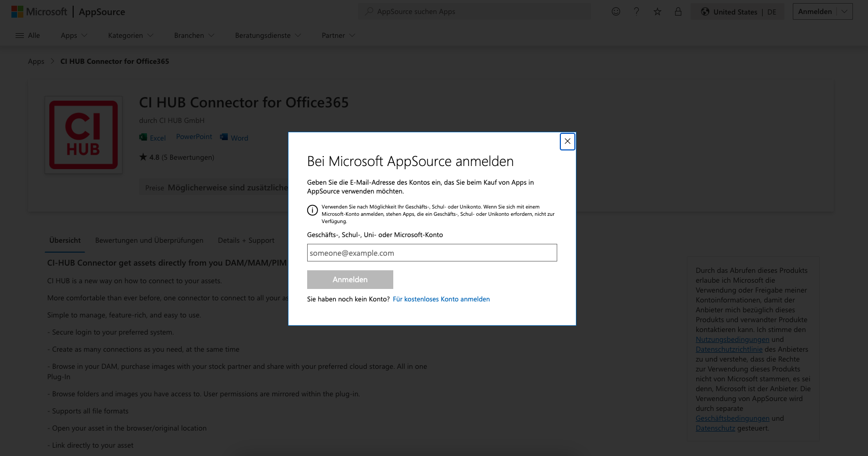Expand the Partner menu
Viewport: 868px width, 456px height.
(338, 35)
